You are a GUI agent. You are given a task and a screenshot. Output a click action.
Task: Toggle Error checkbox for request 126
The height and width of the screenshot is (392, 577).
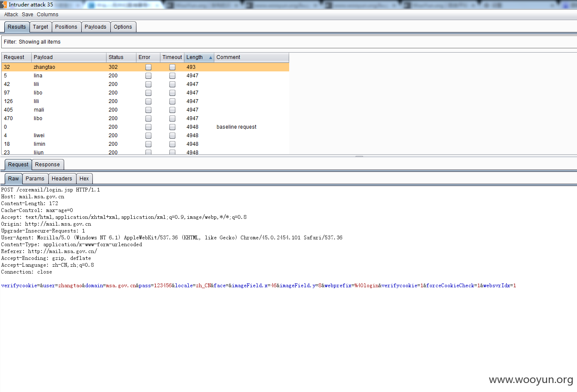tap(148, 101)
